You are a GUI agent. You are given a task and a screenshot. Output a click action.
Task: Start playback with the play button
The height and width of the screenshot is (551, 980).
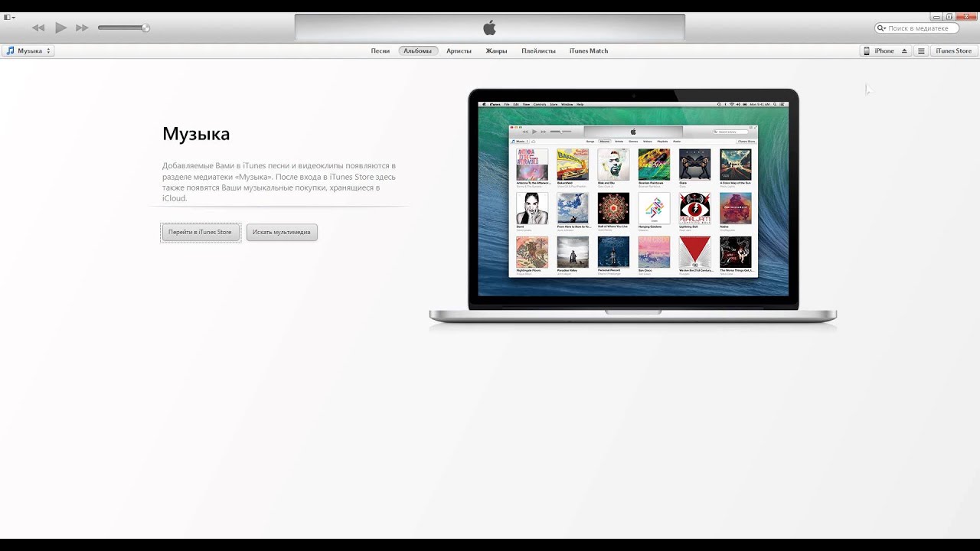point(60,28)
